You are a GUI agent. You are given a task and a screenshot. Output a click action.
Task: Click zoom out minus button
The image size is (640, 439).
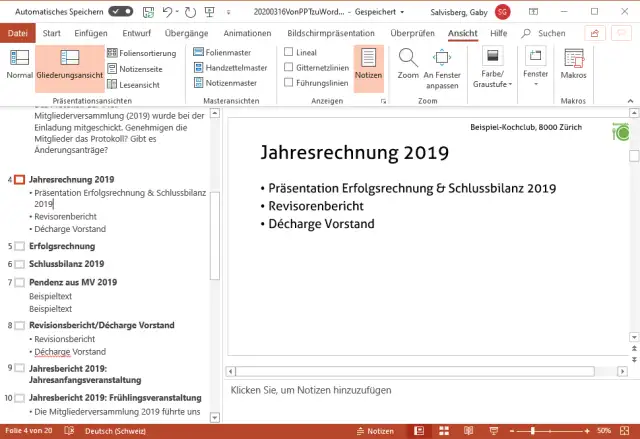(512, 431)
